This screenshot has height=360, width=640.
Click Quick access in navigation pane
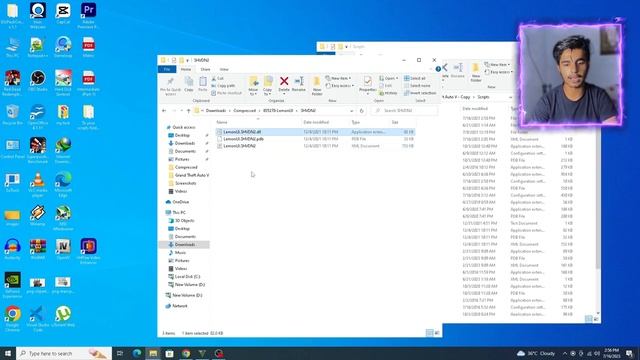click(x=184, y=127)
